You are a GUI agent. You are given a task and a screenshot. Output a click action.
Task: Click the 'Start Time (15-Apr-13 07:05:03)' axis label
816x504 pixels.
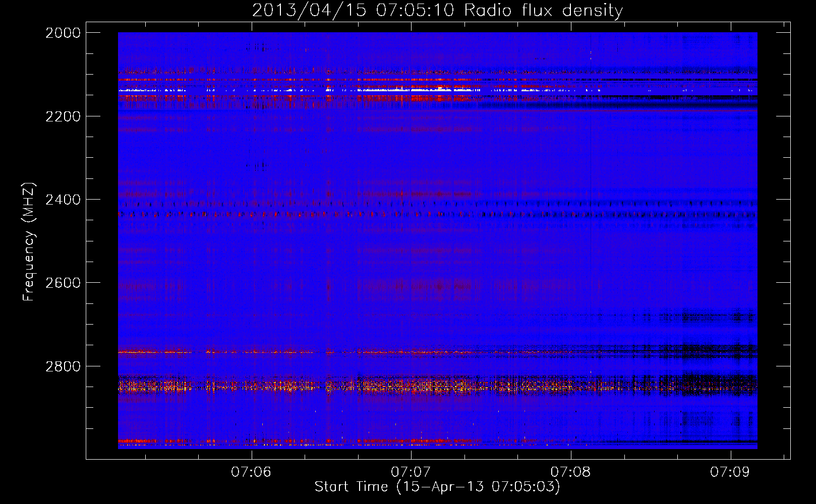[x=437, y=487]
